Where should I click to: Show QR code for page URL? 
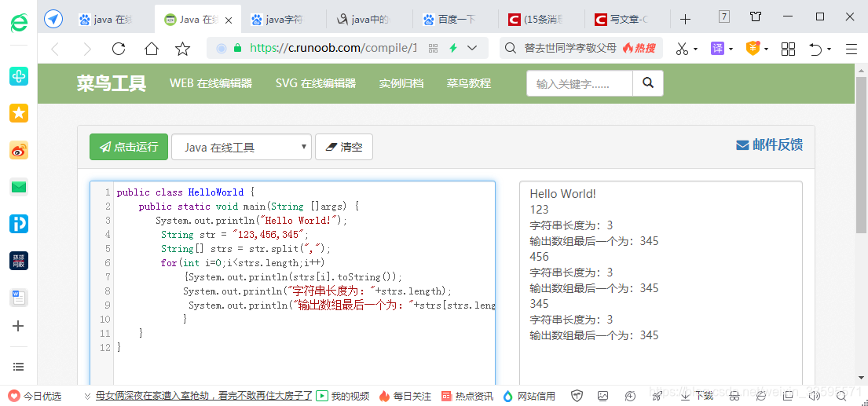click(434, 48)
